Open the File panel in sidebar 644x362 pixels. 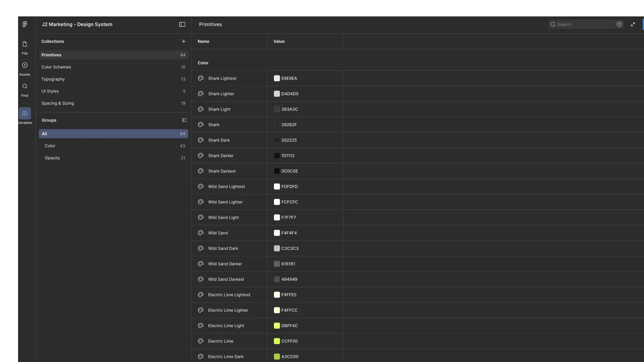click(x=25, y=44)
